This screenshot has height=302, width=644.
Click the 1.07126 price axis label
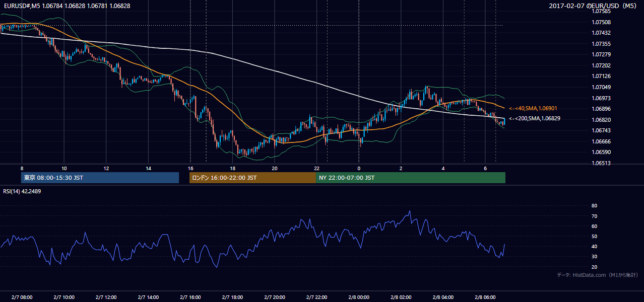(x=601, y=77)
